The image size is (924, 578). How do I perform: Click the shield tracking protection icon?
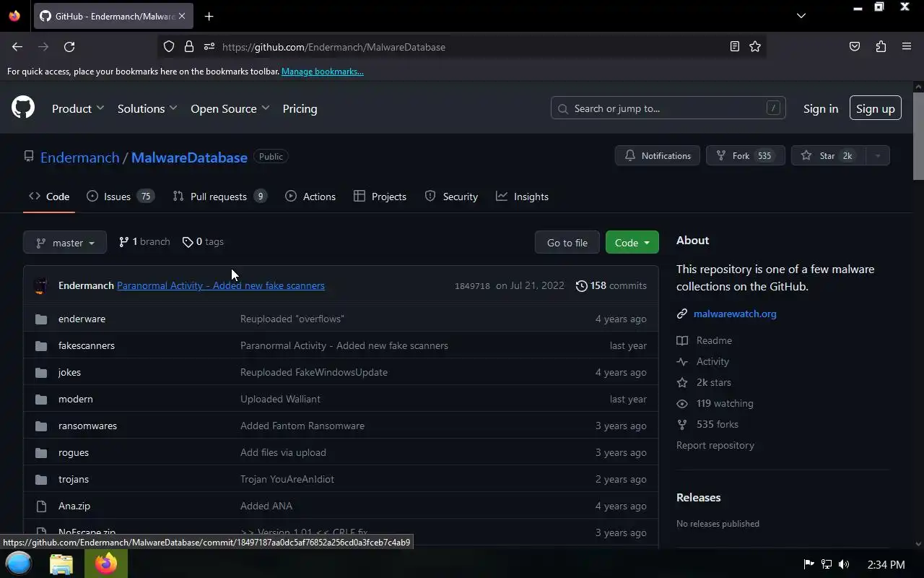click(169, 47)
